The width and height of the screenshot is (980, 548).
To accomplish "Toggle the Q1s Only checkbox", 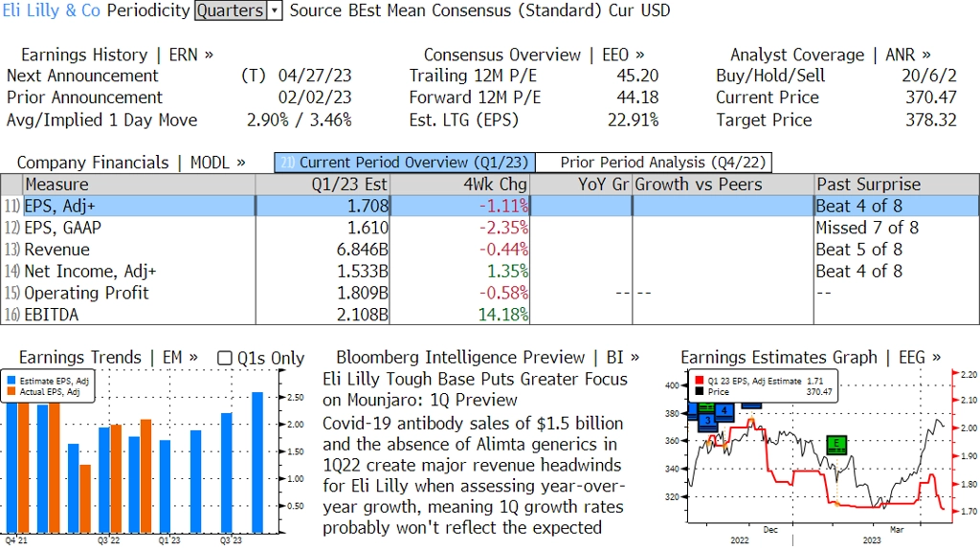I will [224, 358].
